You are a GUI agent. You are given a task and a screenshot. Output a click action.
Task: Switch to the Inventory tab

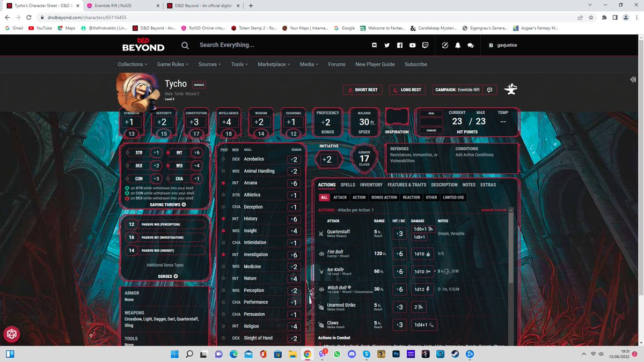point(371,185)
